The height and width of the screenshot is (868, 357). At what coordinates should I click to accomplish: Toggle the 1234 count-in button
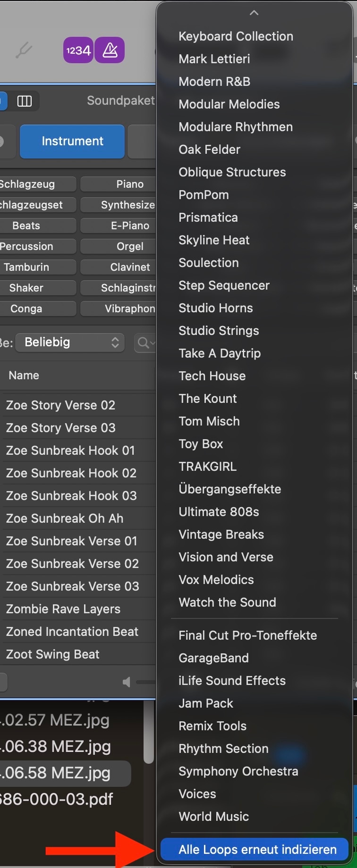78,50
